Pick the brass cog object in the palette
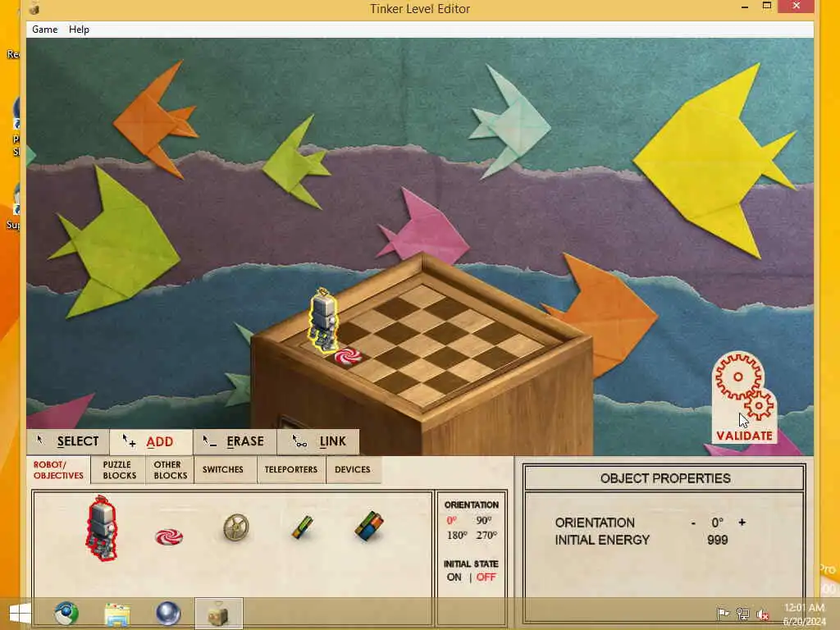The width and height of the screenshot is (840, 630). click(x=236, y=527)
